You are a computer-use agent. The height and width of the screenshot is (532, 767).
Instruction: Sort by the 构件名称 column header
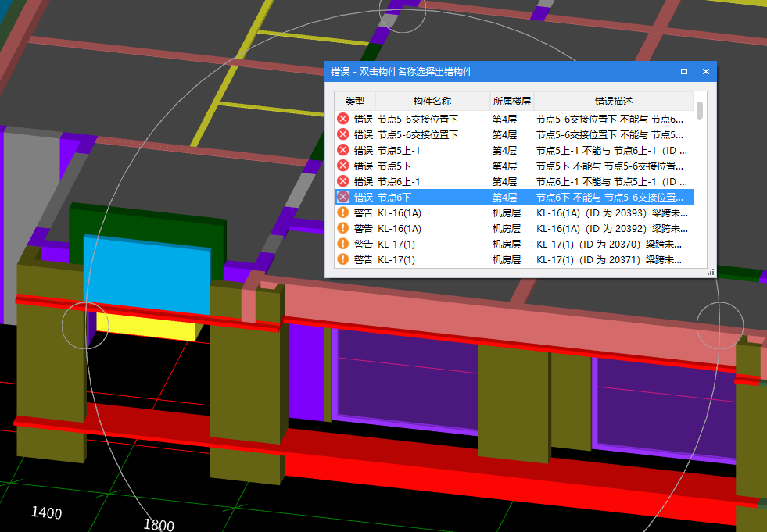click(432, 102)
